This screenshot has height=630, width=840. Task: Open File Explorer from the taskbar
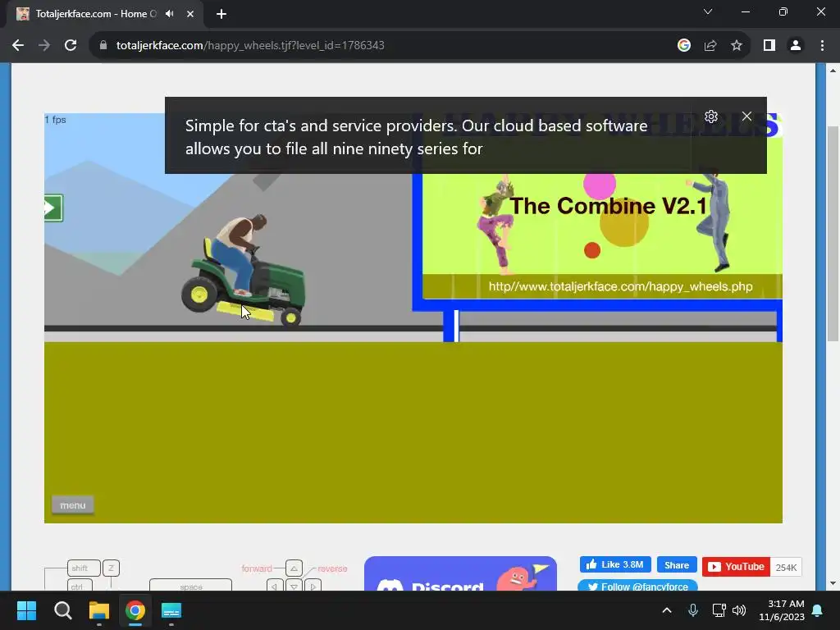98,610
